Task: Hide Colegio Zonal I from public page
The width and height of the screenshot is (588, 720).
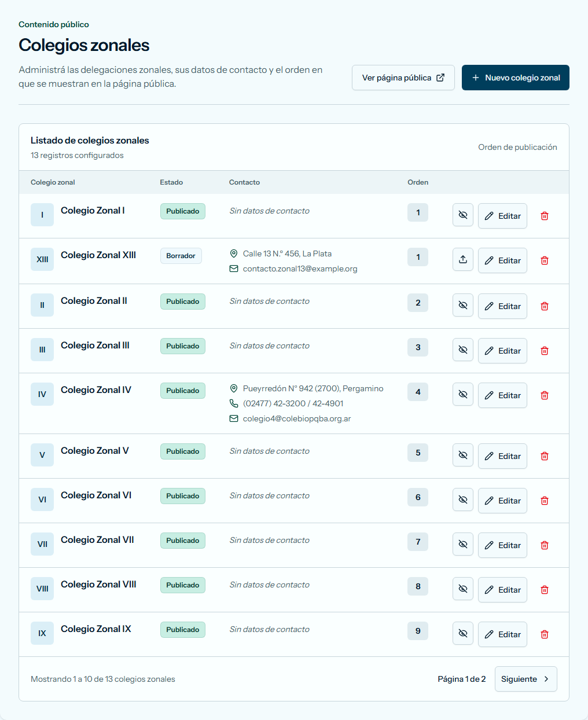Action: tap(463, 215)
